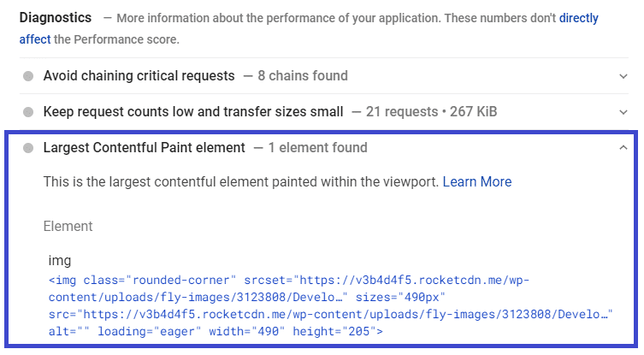Click gray status dot beside Keep request counts low
The width and height of the screenshot is (644, 355).
pos(28,112)
